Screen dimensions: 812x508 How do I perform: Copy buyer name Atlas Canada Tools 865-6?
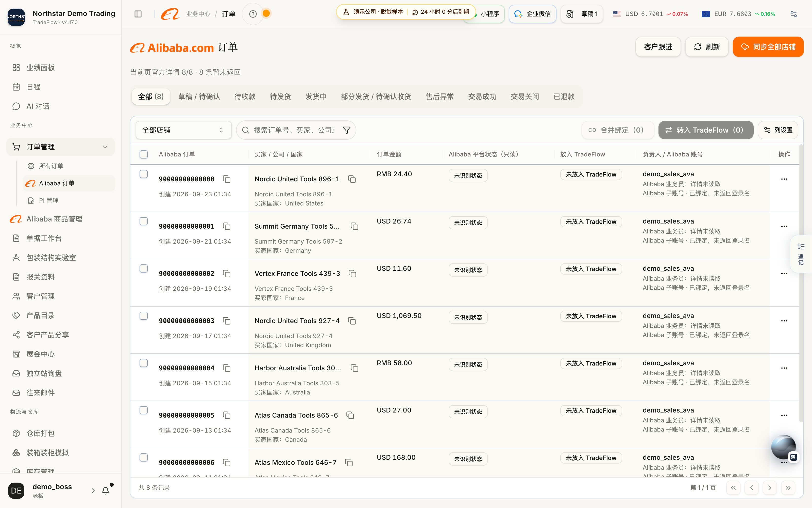(x=350, y=415)
